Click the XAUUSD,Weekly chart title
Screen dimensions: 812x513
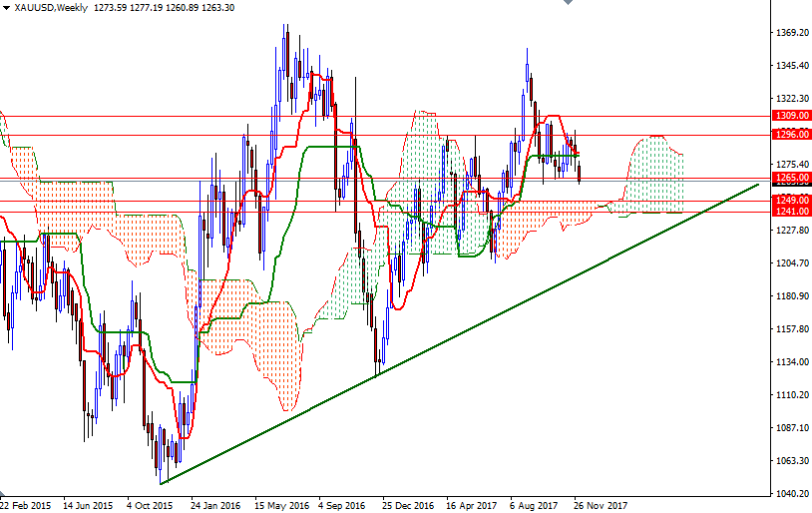pos(51,8)
